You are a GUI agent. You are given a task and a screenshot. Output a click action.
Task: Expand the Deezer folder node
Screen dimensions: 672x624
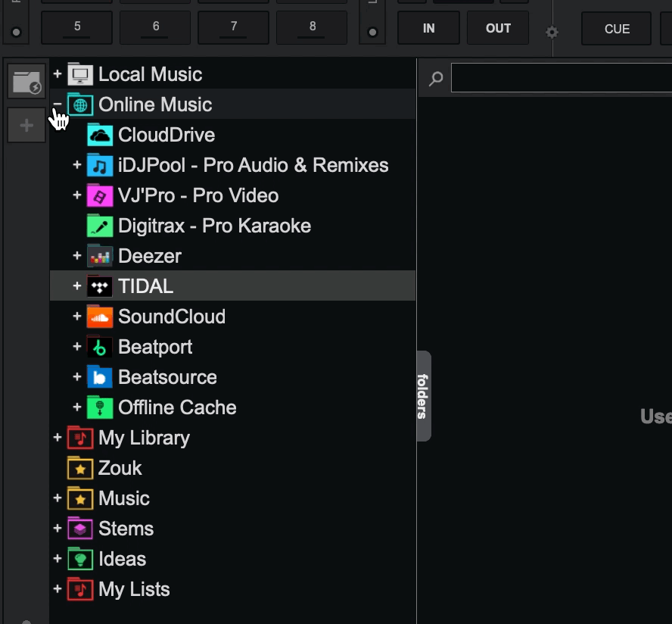click(77, 256)
